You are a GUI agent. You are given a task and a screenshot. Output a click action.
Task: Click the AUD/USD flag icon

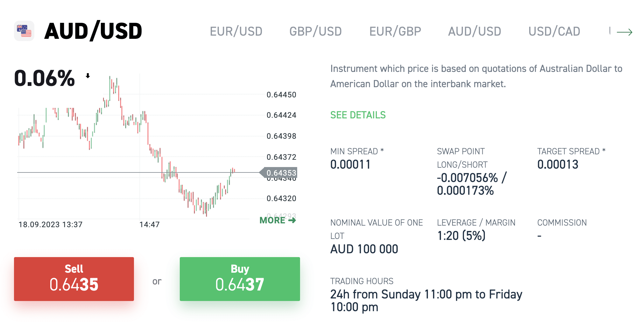(24, 31)
